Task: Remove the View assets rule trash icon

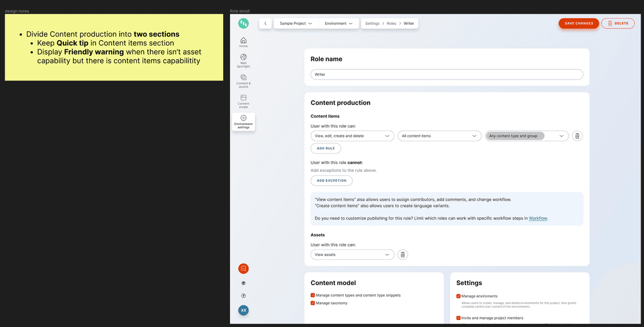Action: [403, 255]
